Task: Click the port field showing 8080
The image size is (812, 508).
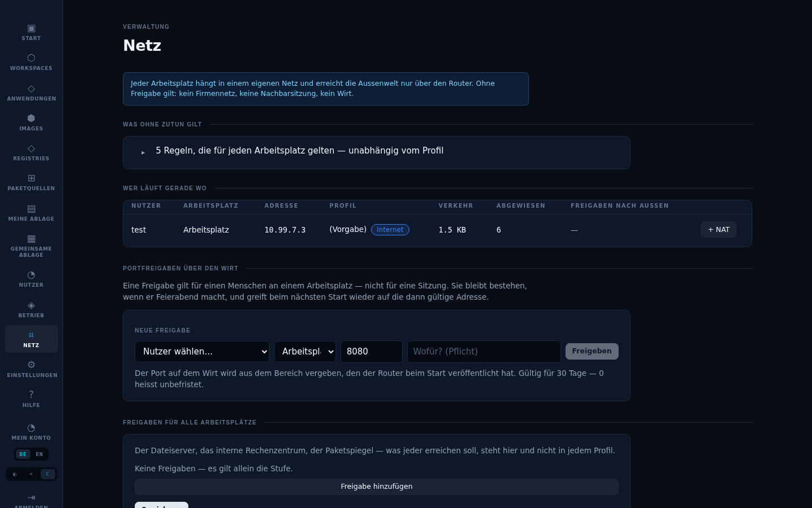Action: 372,352
